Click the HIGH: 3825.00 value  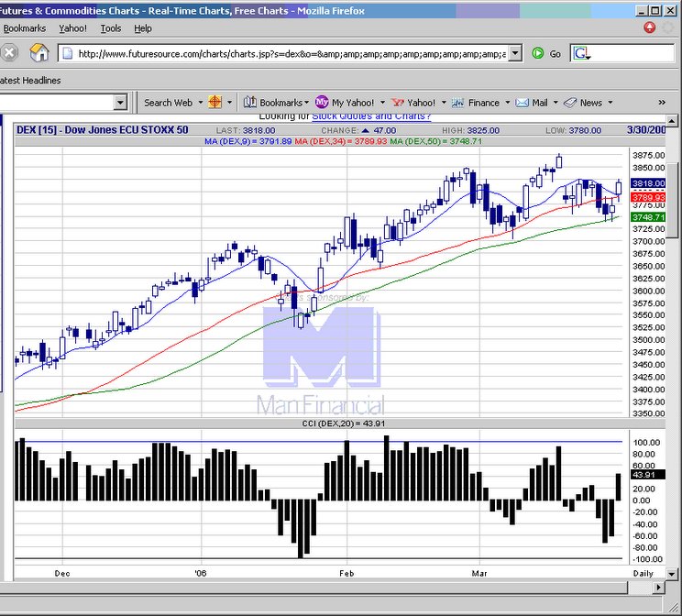[x=470, y=130]
